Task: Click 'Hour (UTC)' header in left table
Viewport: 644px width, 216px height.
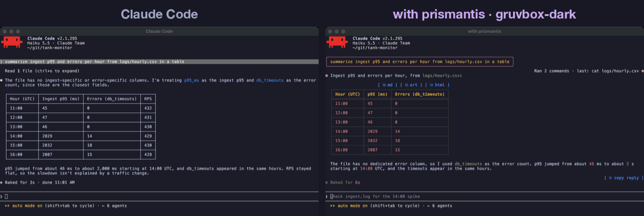Action: click(22, 99)
